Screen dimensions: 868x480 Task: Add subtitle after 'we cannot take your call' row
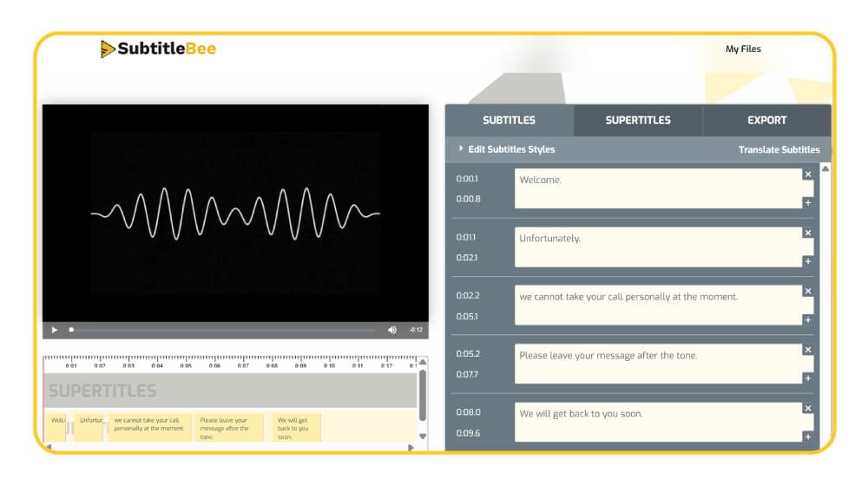(807, 320)
